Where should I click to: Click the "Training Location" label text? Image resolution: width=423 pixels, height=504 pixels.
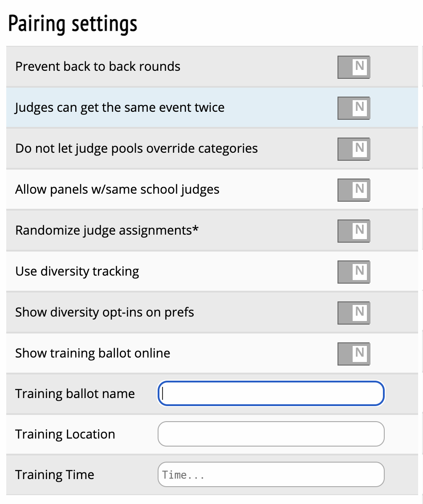coord(65,435)
